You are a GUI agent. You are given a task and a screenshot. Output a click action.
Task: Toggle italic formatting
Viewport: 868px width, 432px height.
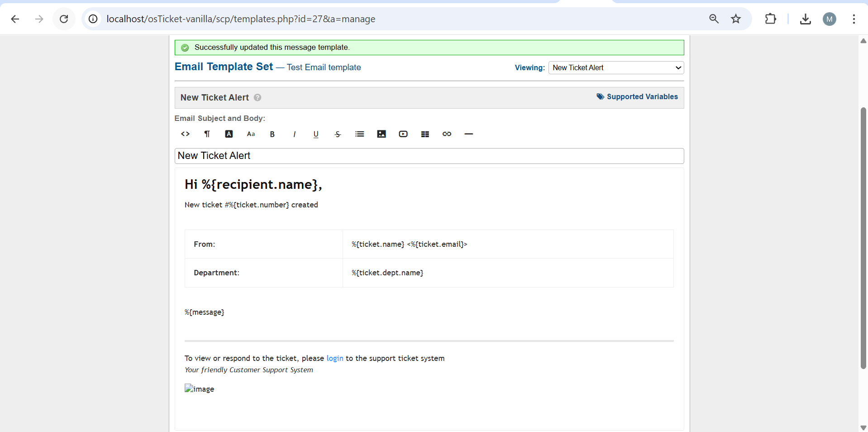pyautogui.click(x=294, y=134)
